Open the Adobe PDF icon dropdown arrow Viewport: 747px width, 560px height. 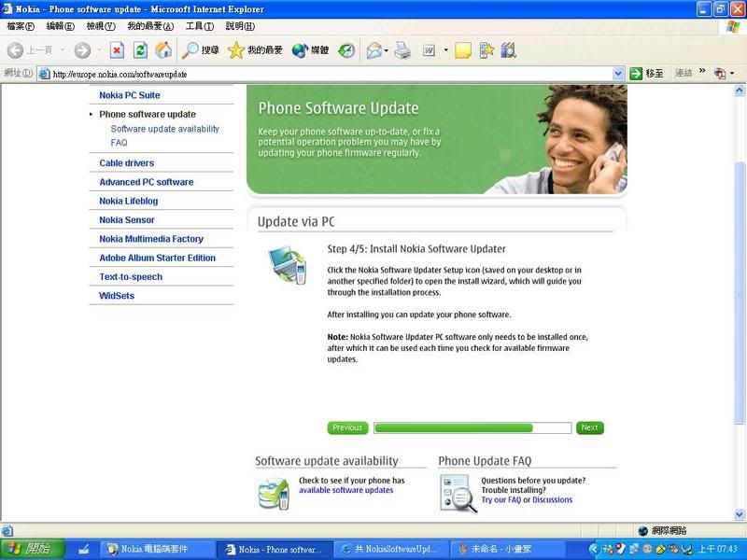click(x=732, y=74)
